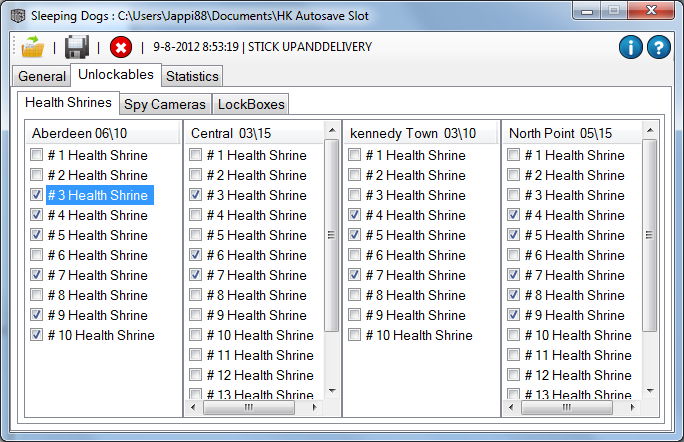Open the LockBoxes tab
Screen dimensions: 684x442
pyautogui.click(x=251, y=104)
